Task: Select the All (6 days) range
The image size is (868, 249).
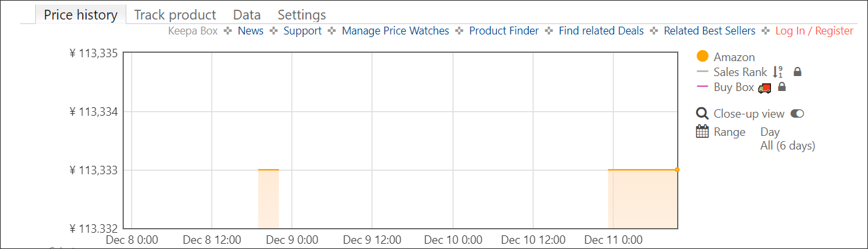Action: [x=787, y=146]
